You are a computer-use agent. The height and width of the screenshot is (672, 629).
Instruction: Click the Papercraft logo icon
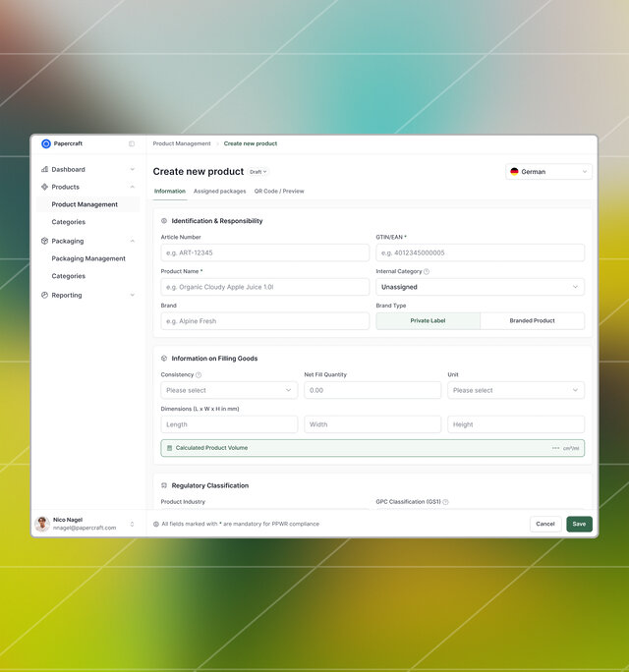[46, 143]
